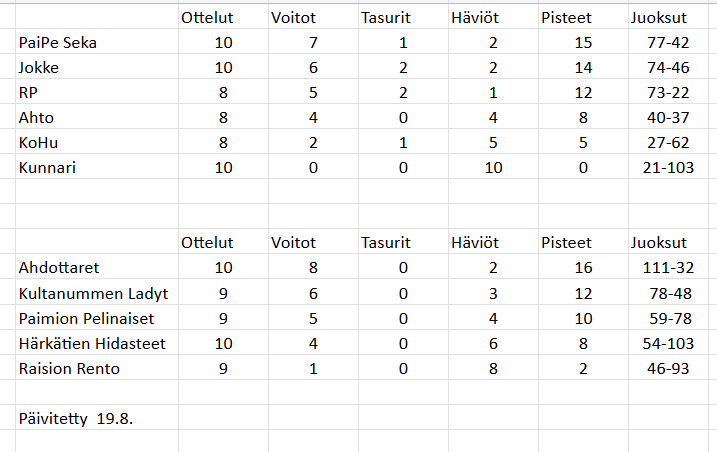The width and height of the screenshot is (717, 452).
Task: Select the cell with score 77-42
Action: 668,42
